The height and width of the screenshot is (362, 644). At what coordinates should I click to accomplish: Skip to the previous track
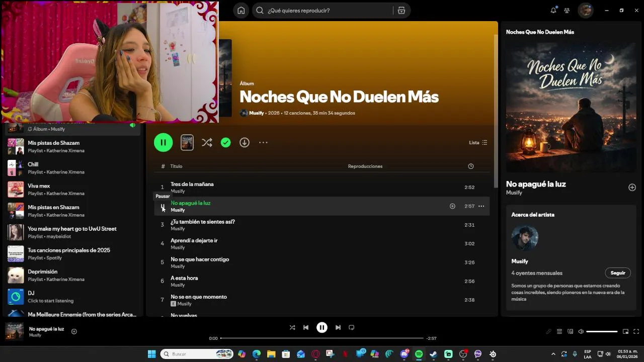(306, 327)
